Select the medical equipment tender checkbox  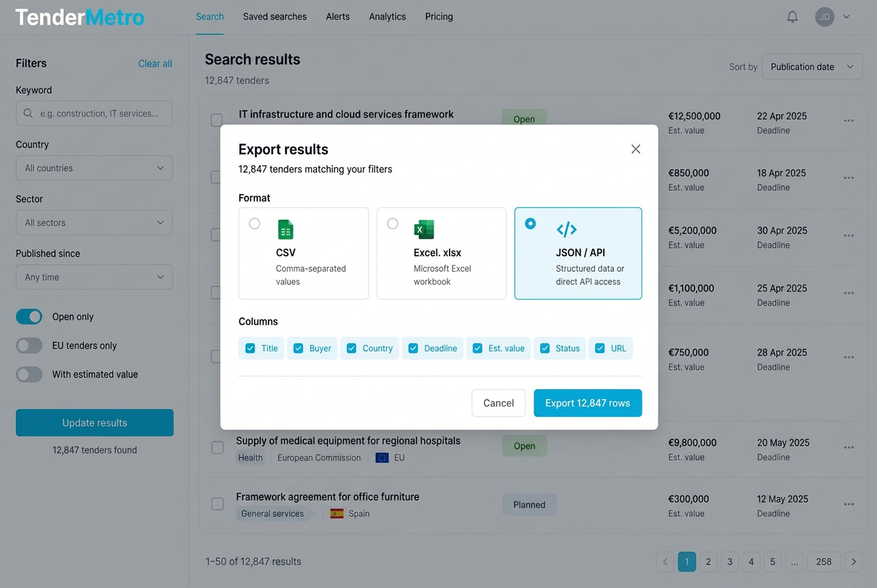point(217,447)
